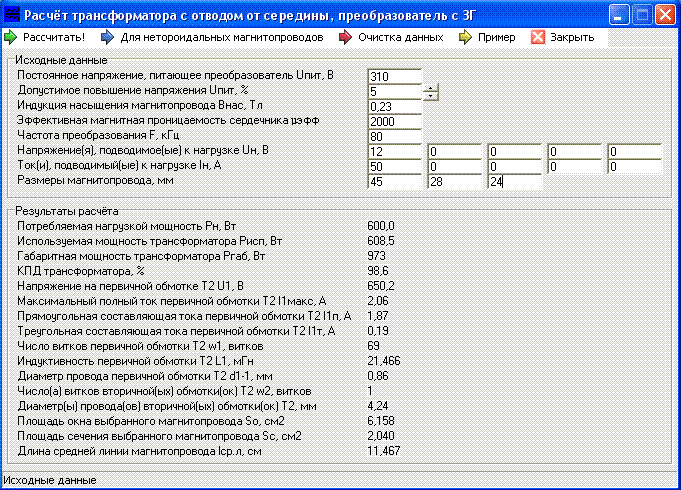This screenshot has width=681, height=490.
Task: Click the w1 turns value 69
Action: tap(374, 346)
